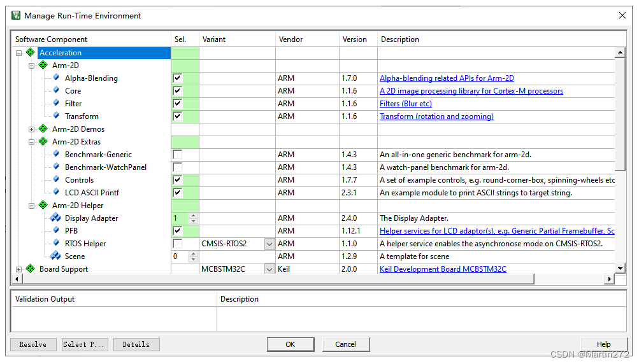The height and width of the screenshot is (364, 639).
Task: Collapse the Arm-2D Extras tree node
Action: pos(31,142)
